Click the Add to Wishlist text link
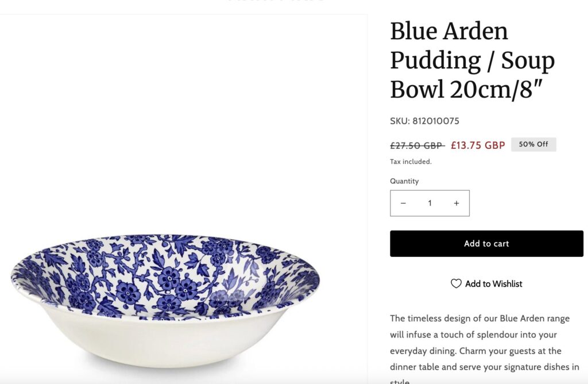The width and height of the screenshot is (588, 384). pos(493,284)
